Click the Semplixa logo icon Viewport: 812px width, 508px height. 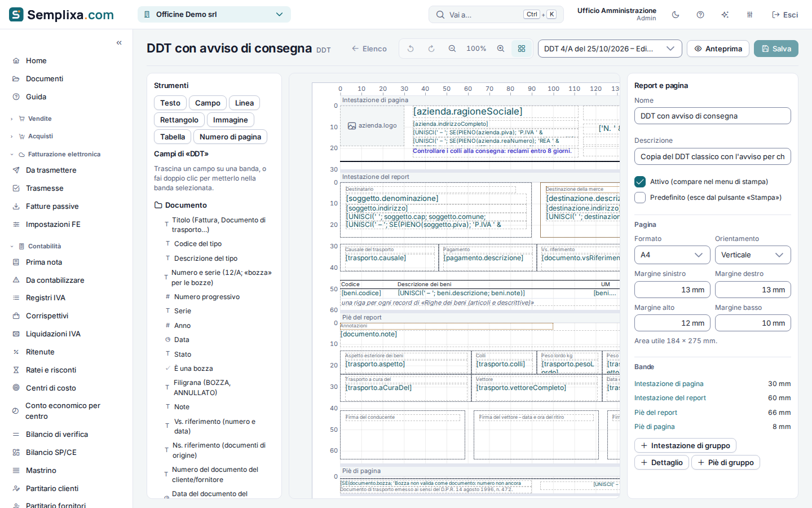(16, 15)
